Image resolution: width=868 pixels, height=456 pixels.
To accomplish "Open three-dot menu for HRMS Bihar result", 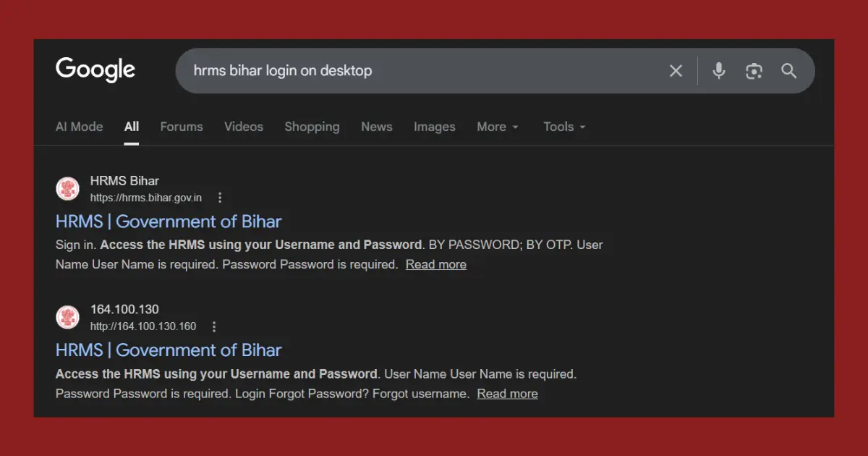I will [219, 197].
